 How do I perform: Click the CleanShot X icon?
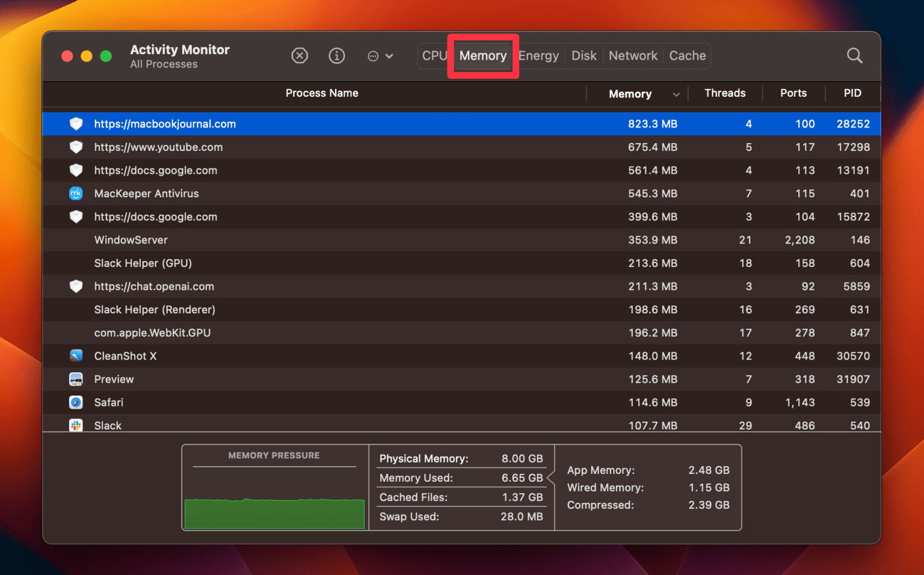point(76,355)
